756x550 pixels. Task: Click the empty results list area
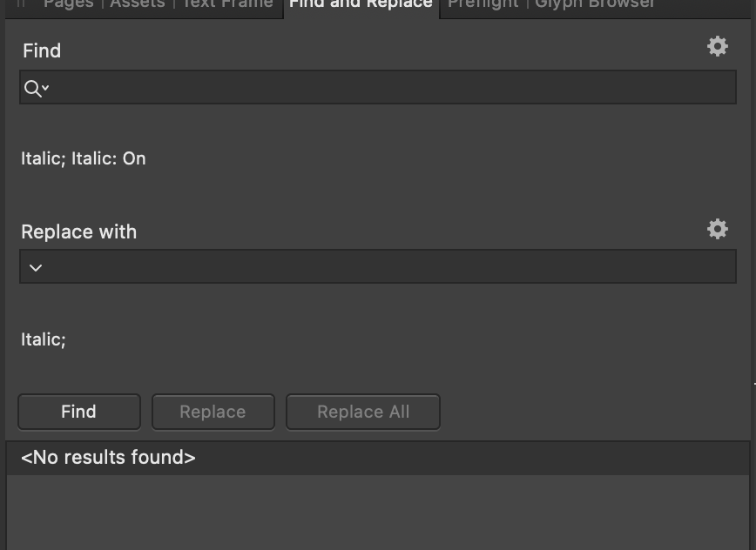point(378,512)
